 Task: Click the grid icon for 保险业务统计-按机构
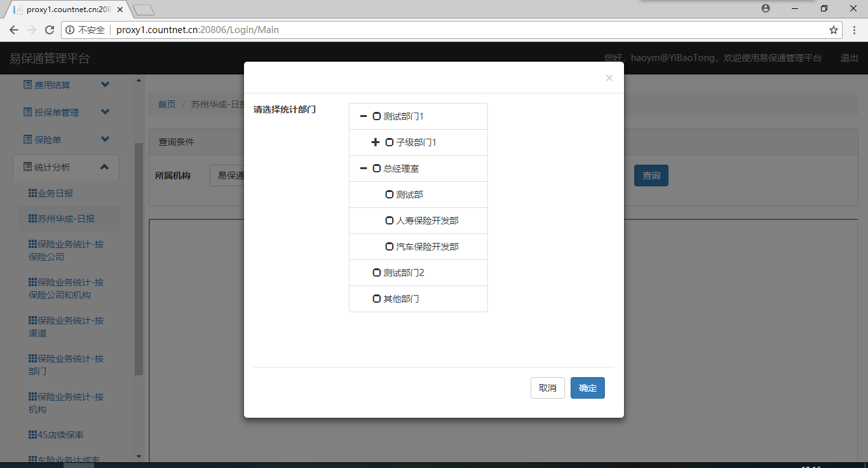click(33, 397)
